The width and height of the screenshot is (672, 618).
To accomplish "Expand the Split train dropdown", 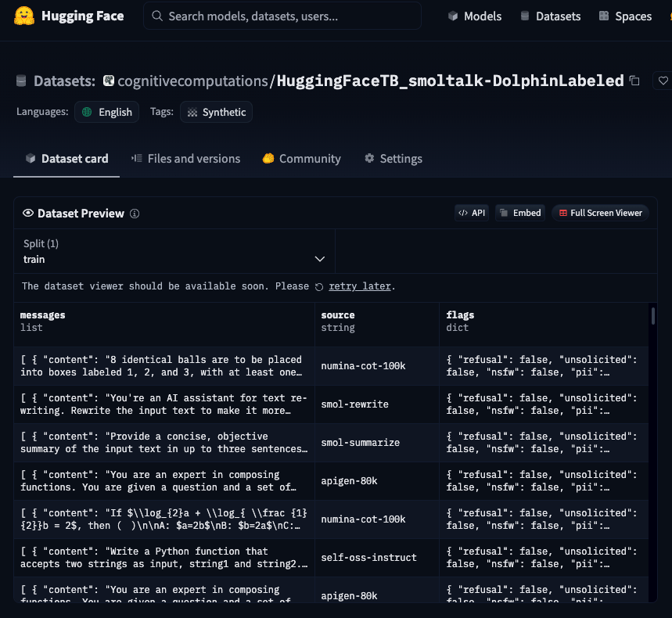I will pyautogui.click(x=174, y=251).
